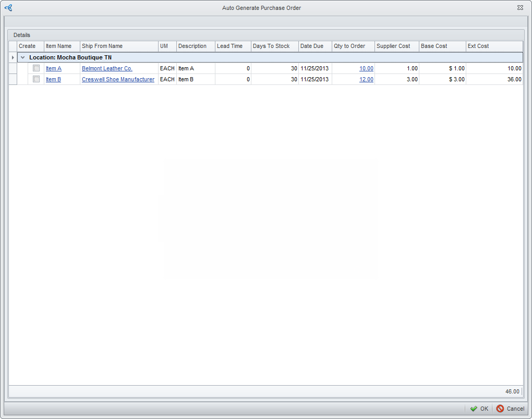
Task: Click the 12.00 quantity to order link
Action: 366,80
